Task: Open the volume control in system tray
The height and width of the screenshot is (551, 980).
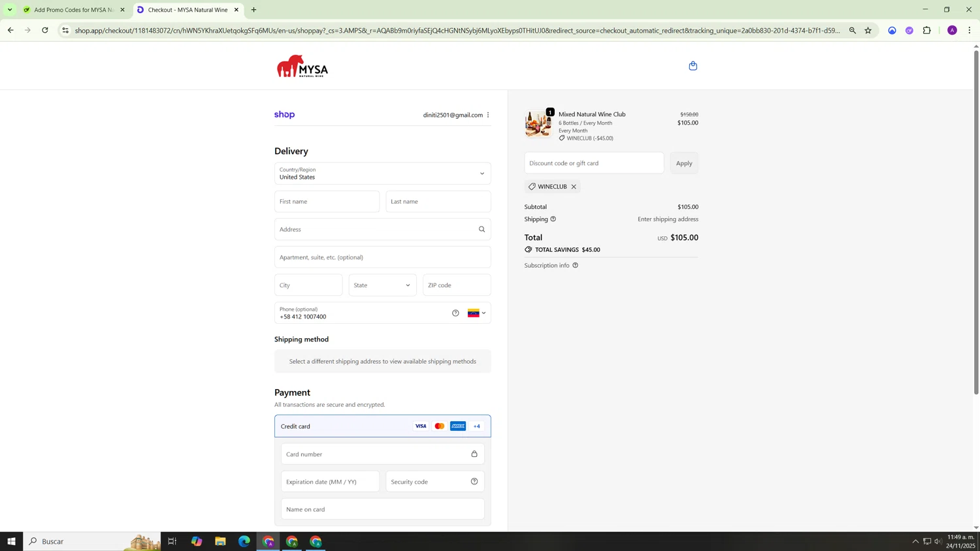Action: coord(938,541)
